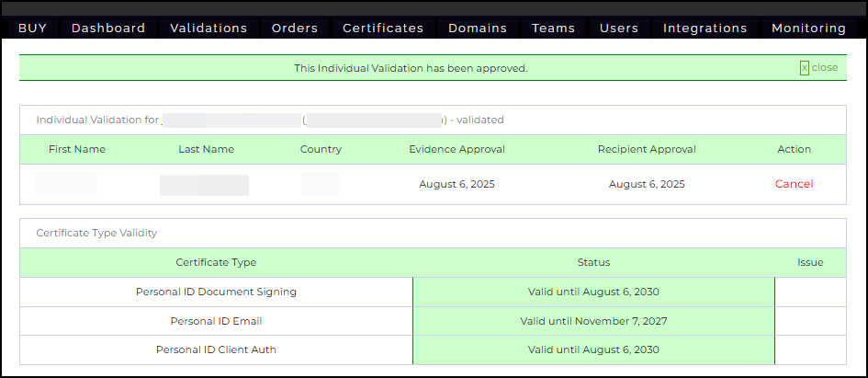Open the Integrations section

pyautogui.click(x=705, y=29)
